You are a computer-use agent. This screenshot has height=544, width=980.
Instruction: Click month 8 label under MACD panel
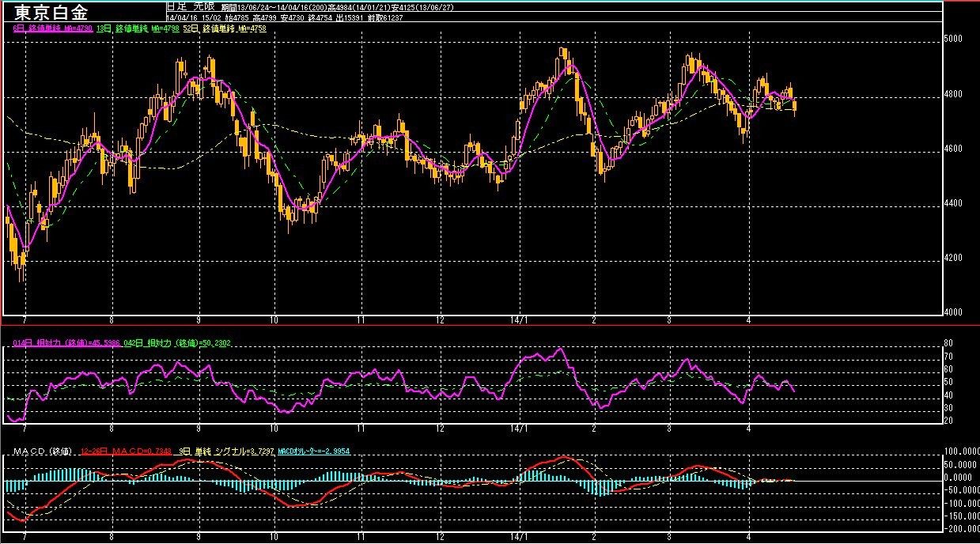click(112, 536)
